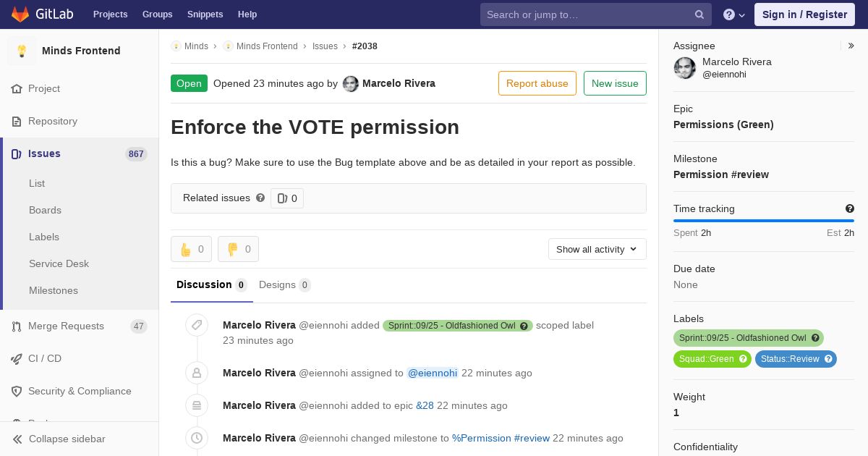Click the milestone clock activity icon
Screen dimensions: 868x456
point(196,438)
